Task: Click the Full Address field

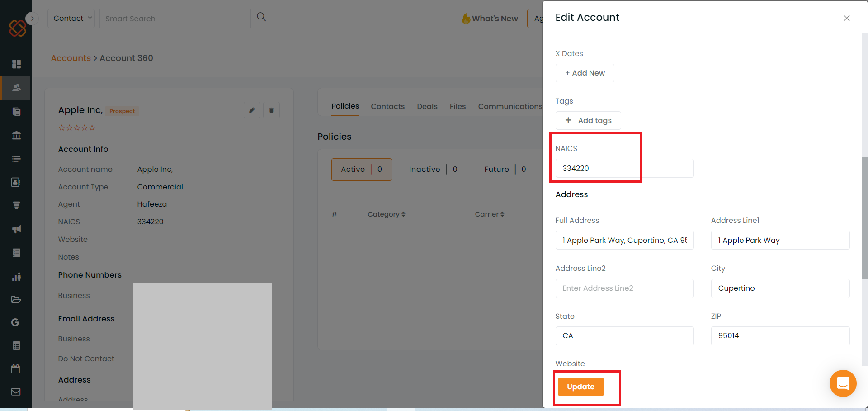Action: 624,240
